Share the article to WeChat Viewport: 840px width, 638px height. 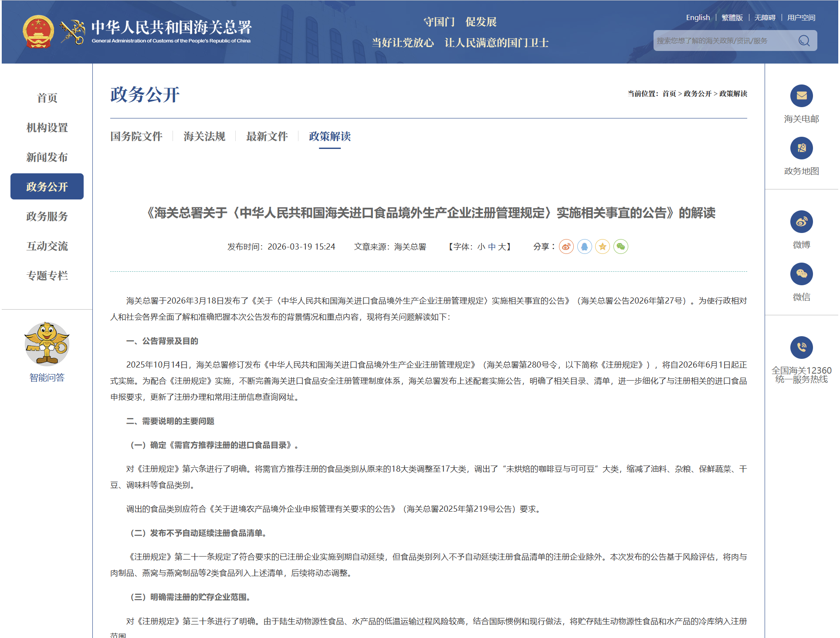click(x=621, y=246)
